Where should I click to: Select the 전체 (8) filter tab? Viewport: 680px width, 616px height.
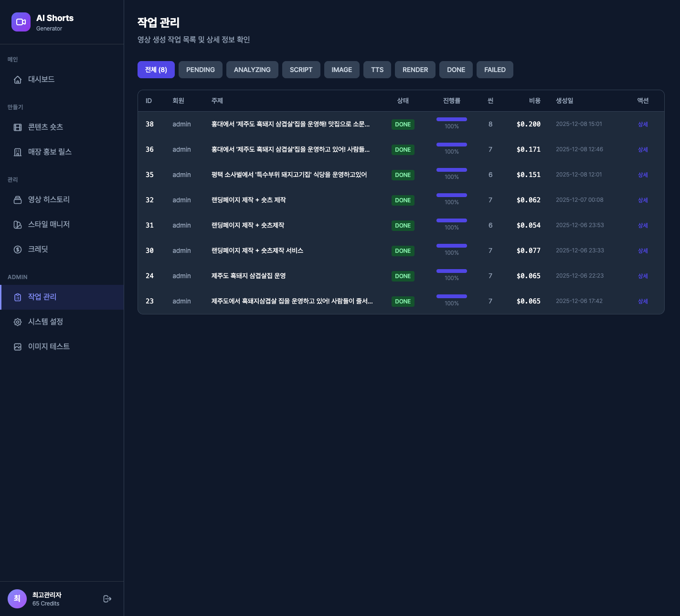156,70
